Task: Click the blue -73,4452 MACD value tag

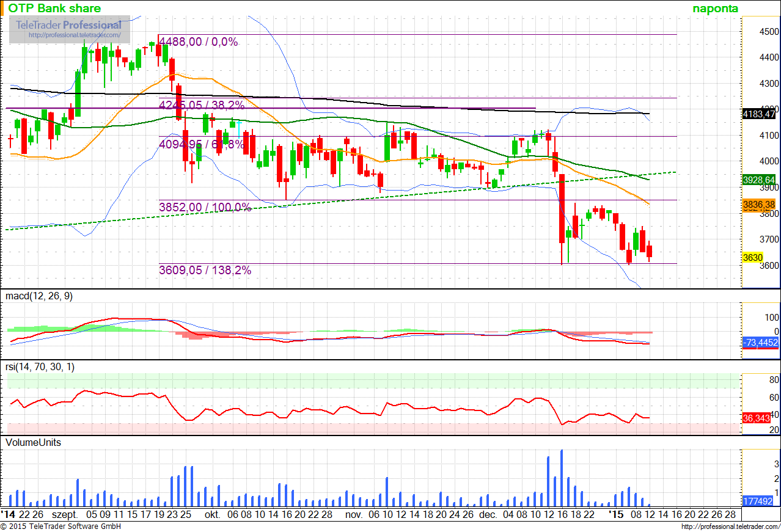Action: click(760, 343)
